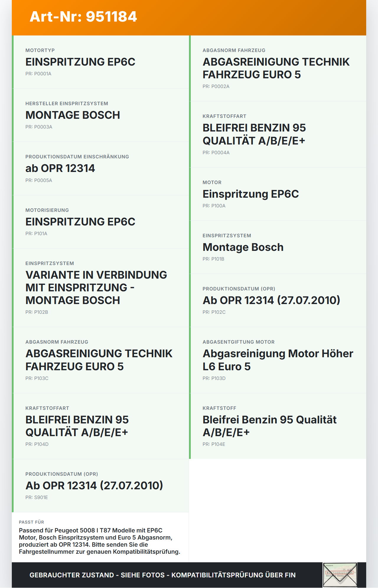Viewport: 378px width, 588px height.
Task: Select the Abgasnorm Fahrzeug card PR P103C
Action: pos(100,360)
